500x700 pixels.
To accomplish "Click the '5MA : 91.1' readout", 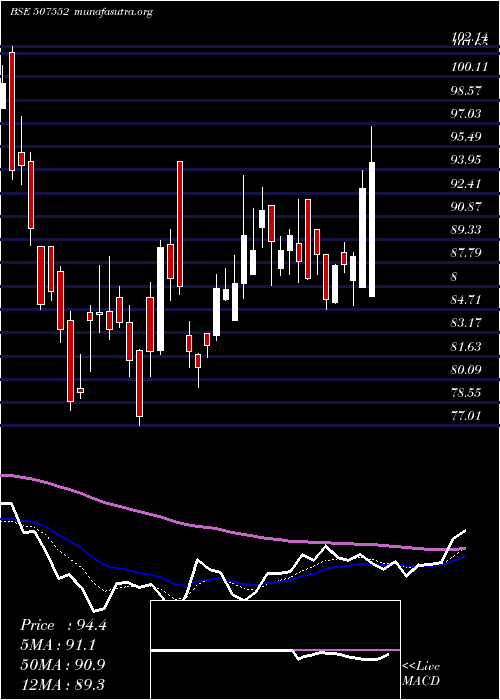I will click(58, 645).
